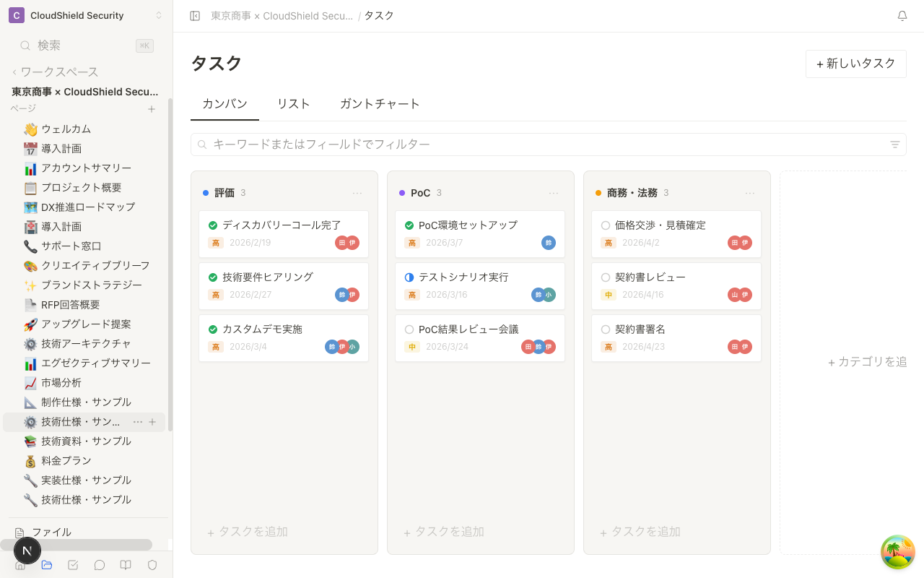Create a task with the 新しいタスク button
The height and width of the screenshot is (578, 924).
coord(855,64)
